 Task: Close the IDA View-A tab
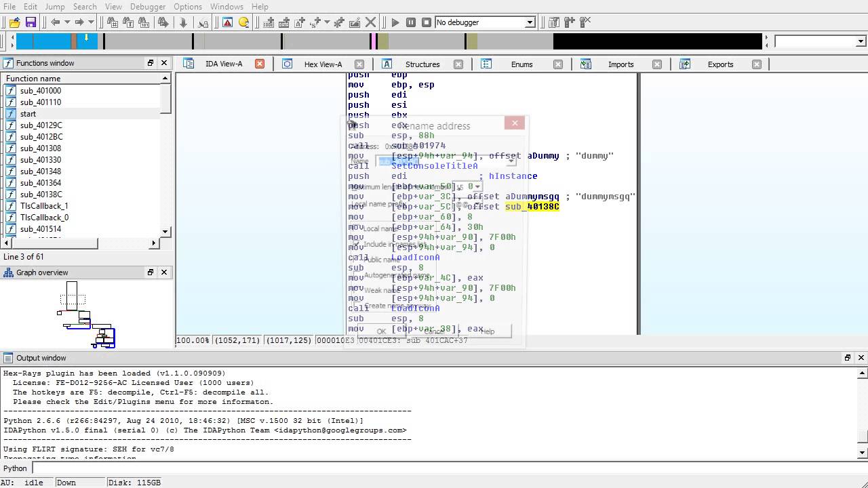(x=260, y=64)
